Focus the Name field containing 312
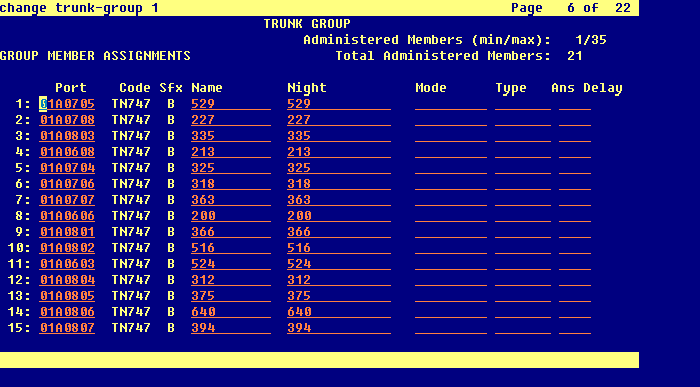700x387 pixels. [x=231, y=280]
